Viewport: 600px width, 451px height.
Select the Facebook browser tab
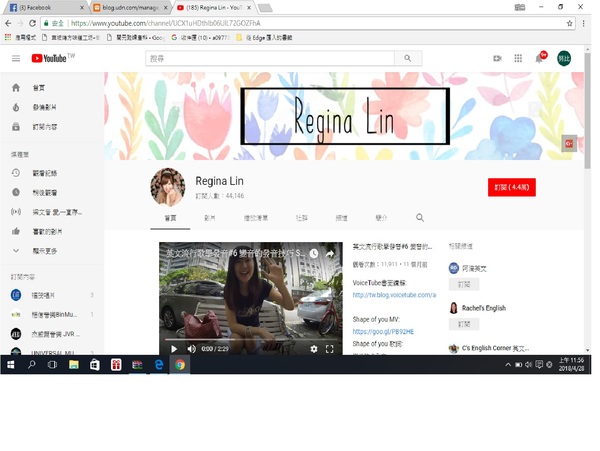click(45, 6)
